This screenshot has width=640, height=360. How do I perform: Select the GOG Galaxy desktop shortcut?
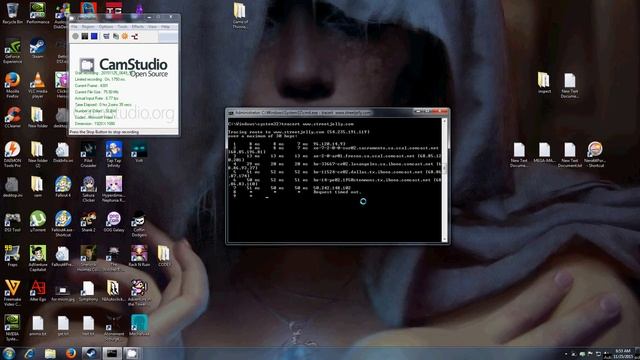pyautogui.click(x=113, y=221)
